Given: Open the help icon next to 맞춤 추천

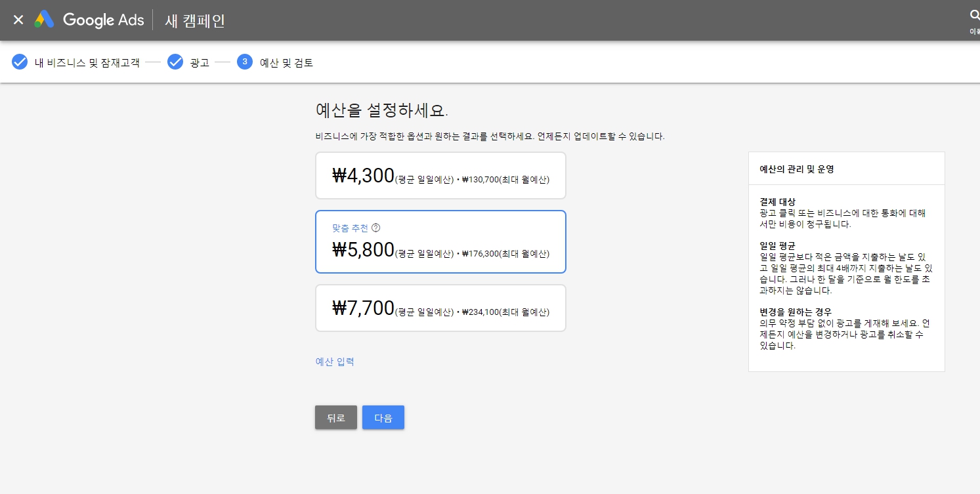Looking at the screenshot, I should click(x=376, y=228).
